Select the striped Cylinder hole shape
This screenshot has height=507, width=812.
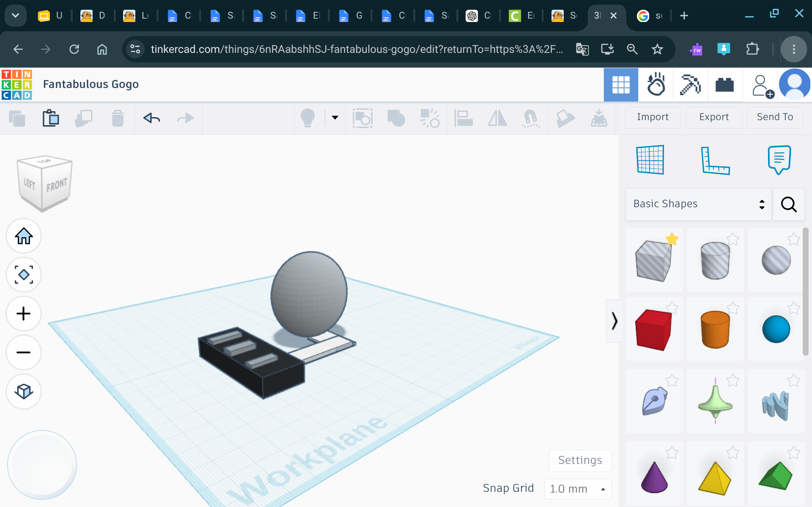point(715,260)
